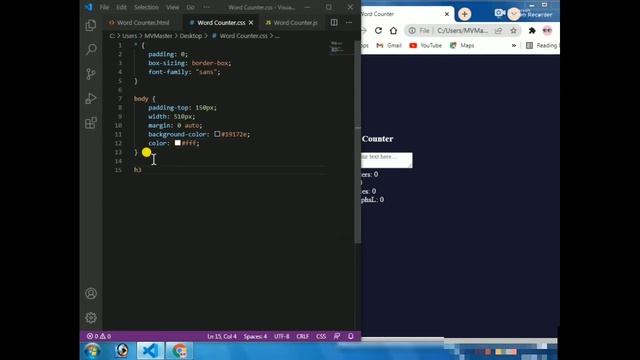This screenshot has height=360, width=640.
Task: Click the CSS language mode indicator
Action: 321,336
